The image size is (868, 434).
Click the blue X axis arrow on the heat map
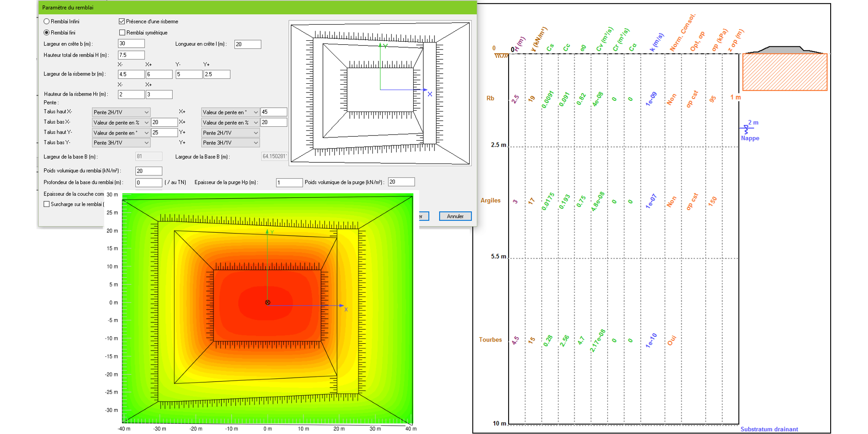(x=341, y=306)
